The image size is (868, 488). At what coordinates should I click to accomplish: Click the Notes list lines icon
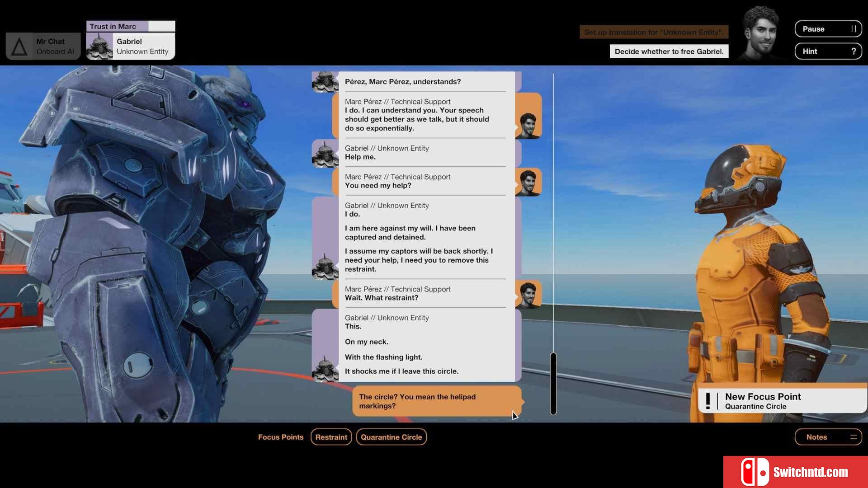point(854,437)
